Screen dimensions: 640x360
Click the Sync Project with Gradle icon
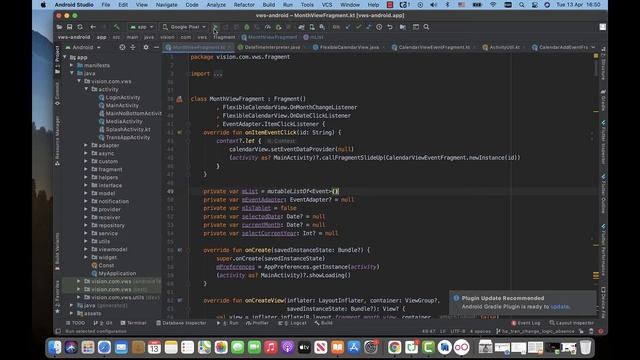(301, 27)
